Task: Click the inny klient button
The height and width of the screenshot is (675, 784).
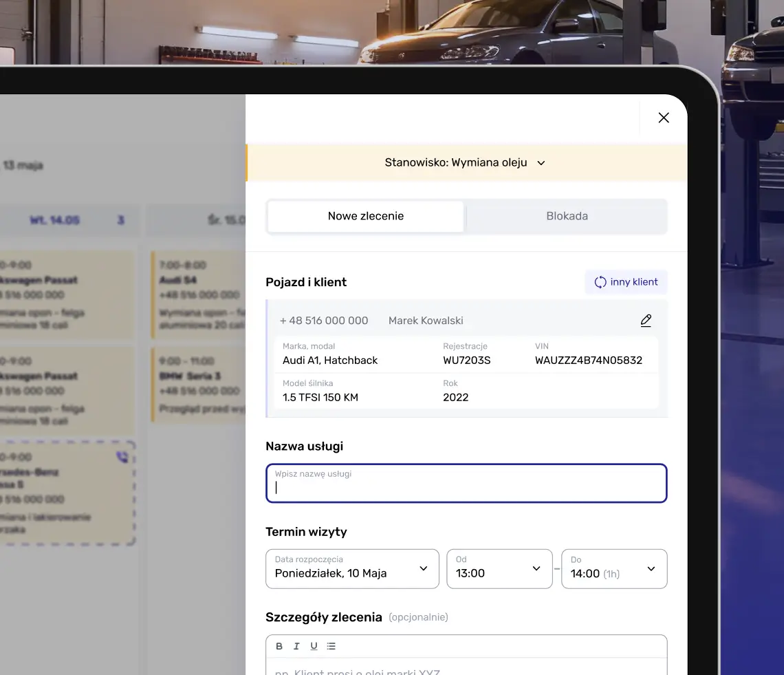Action: click(626, 281)
